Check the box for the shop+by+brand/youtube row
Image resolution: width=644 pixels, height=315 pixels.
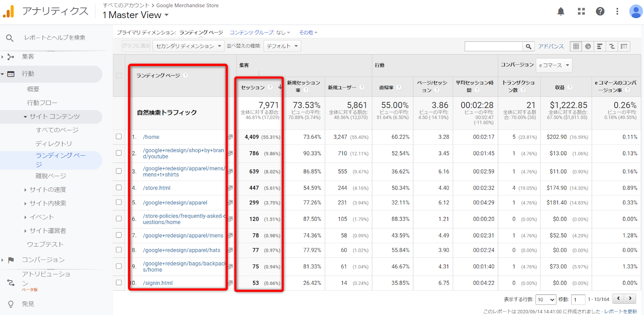(x=119, y=153)
